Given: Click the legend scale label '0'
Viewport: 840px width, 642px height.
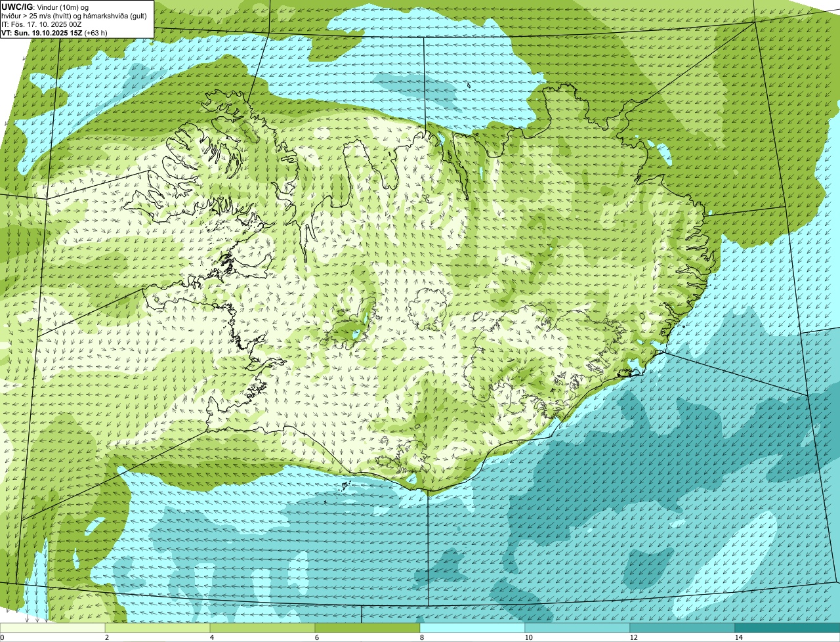Looking at the screenshot, I should pos(2,637).
